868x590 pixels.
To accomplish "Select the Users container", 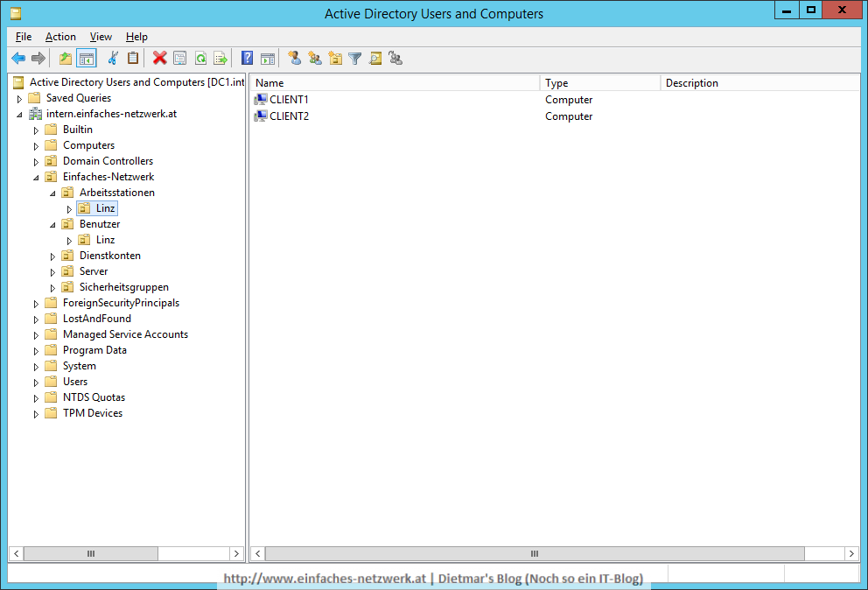I will 74,382.
